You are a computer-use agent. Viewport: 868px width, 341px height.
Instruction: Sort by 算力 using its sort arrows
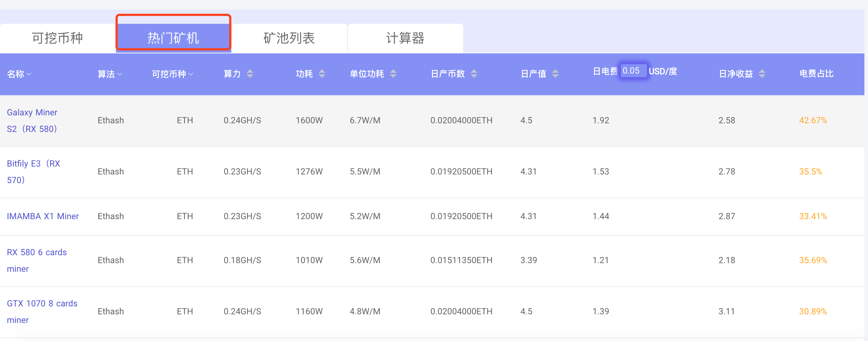click(250, 74)
